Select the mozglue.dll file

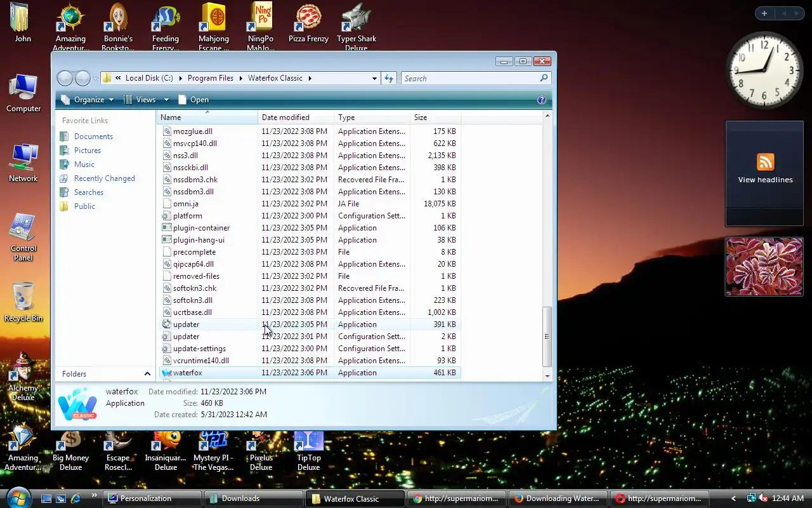[x=310, y=131]
